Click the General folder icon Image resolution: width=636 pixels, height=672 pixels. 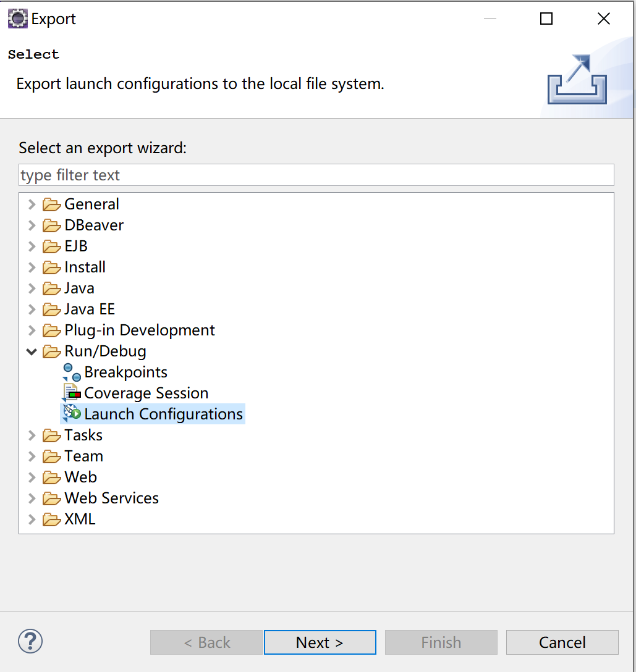coord(51,204)
